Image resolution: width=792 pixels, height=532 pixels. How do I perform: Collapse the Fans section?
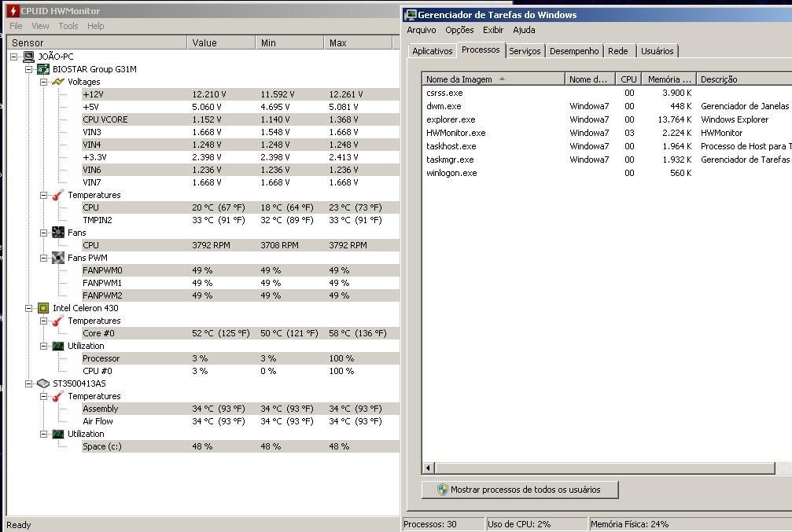[x=43, y=233]
